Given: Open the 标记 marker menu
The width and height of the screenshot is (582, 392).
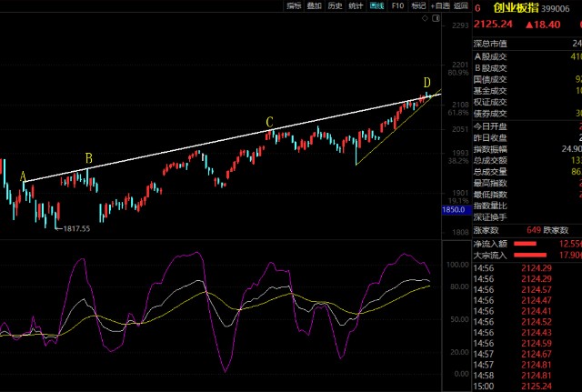Looking at the screenshot, I should (418, 5).
